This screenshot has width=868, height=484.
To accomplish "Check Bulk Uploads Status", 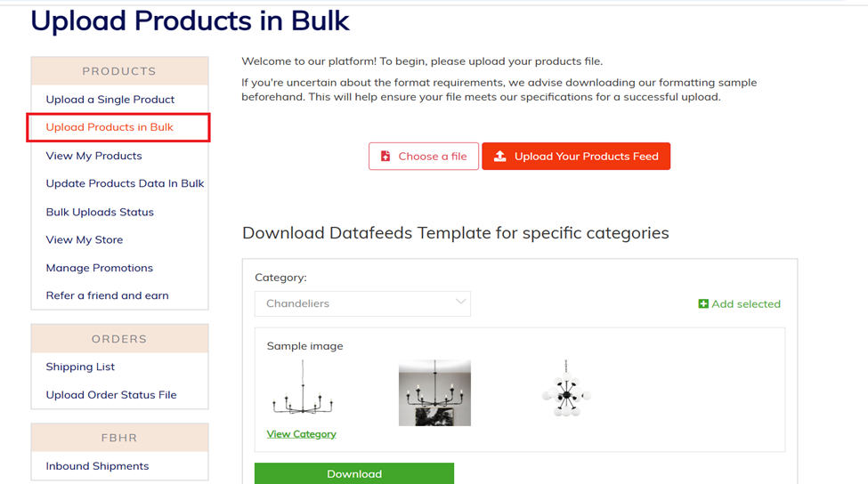I will [100, 213].
